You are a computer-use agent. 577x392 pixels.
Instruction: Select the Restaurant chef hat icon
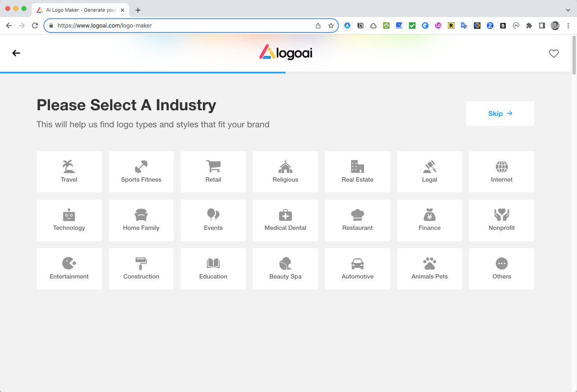tap(357, 215)
